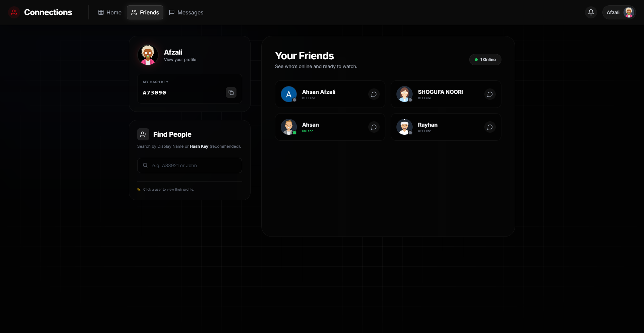
Task: Click the chat icon beside Rayhan
Action: [490, 127]
